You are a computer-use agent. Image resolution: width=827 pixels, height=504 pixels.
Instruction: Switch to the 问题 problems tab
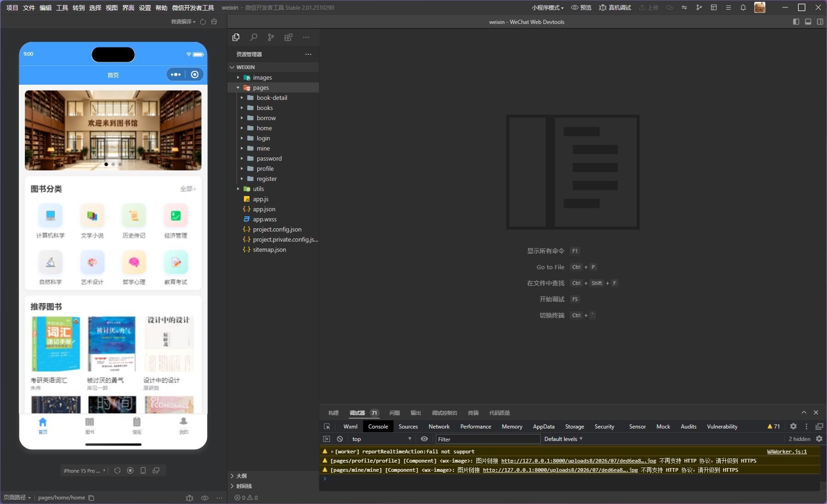pos(394,413)
